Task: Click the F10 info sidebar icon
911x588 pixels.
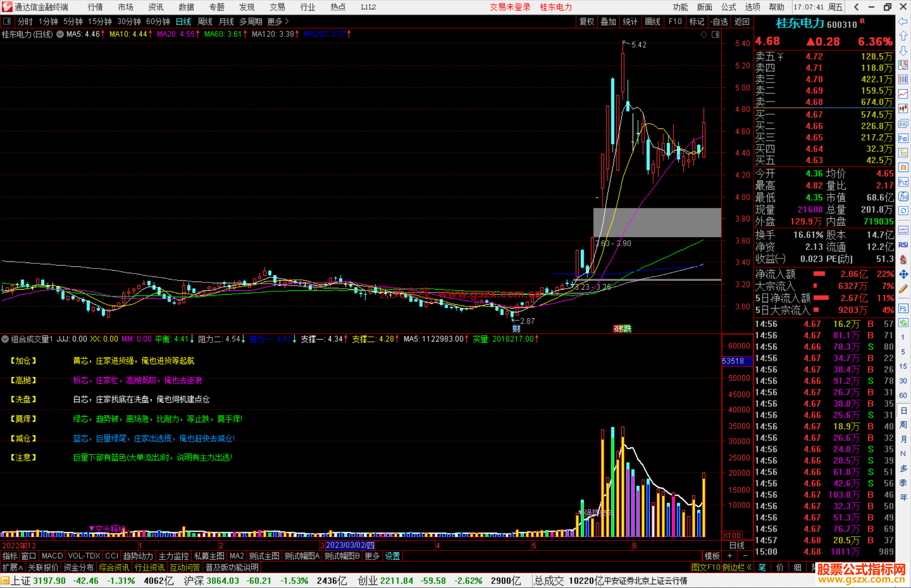Action: pos(903,138)
